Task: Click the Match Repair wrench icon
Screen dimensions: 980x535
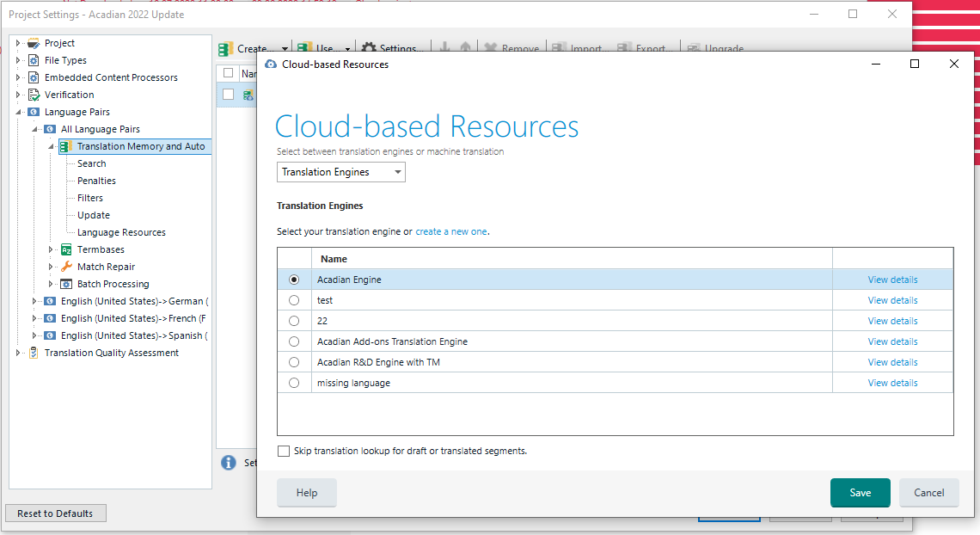Action: pyautogui.click(x=66, y=267)
